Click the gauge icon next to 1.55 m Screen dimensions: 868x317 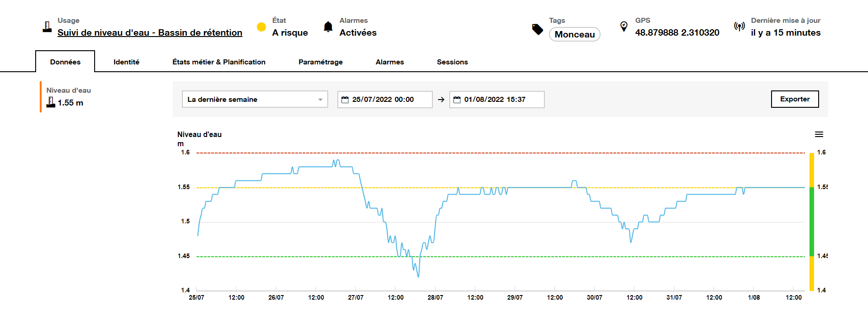(x=51, y=102)
